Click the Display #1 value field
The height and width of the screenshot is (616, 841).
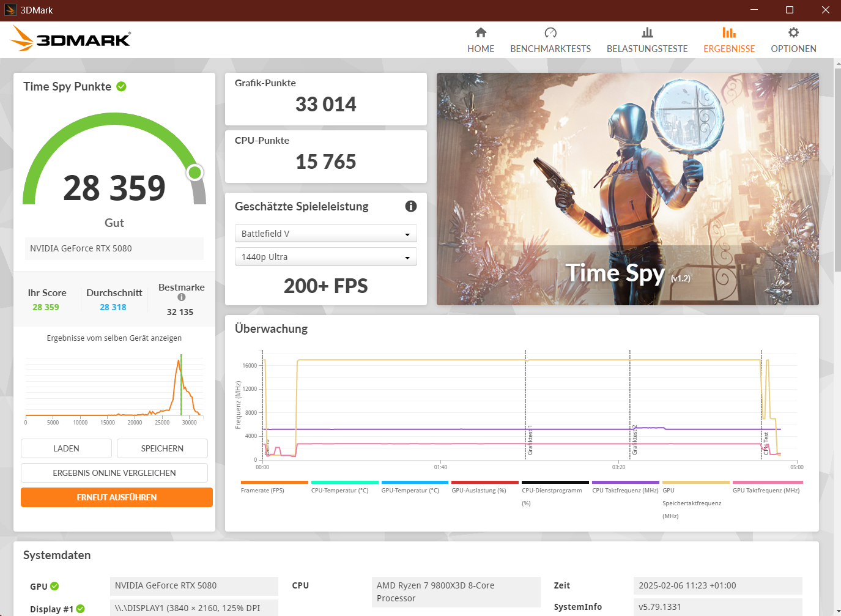[x=194, y=608]
